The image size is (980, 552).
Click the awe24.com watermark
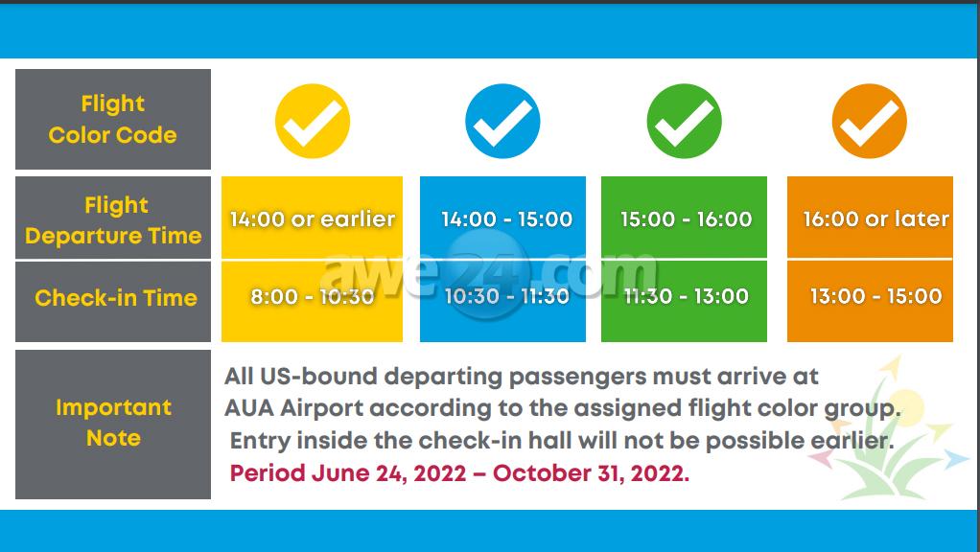tap(489, 271)
